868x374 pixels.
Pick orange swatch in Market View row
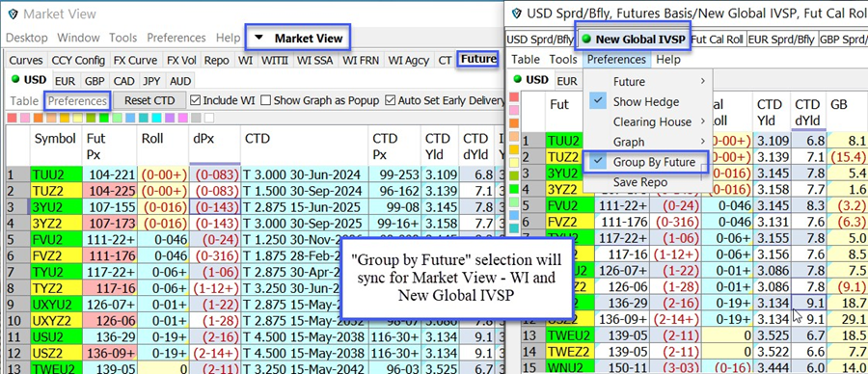[38, 118]
